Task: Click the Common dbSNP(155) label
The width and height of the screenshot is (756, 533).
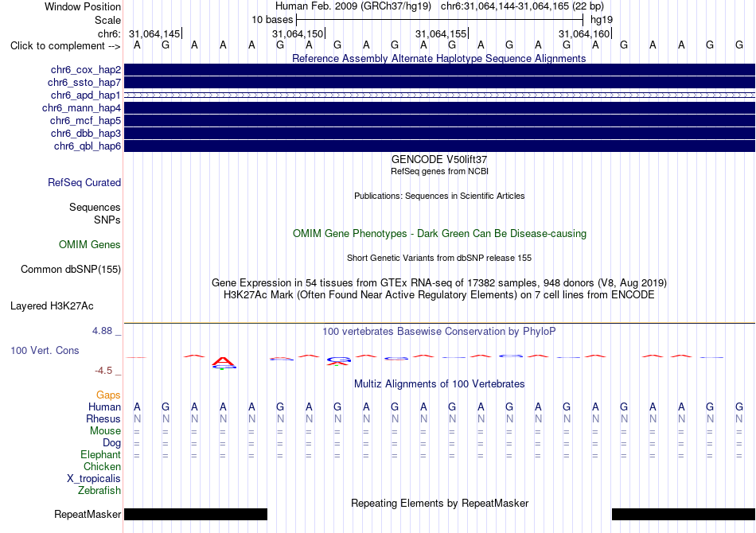Action: [x=71, y=270]
